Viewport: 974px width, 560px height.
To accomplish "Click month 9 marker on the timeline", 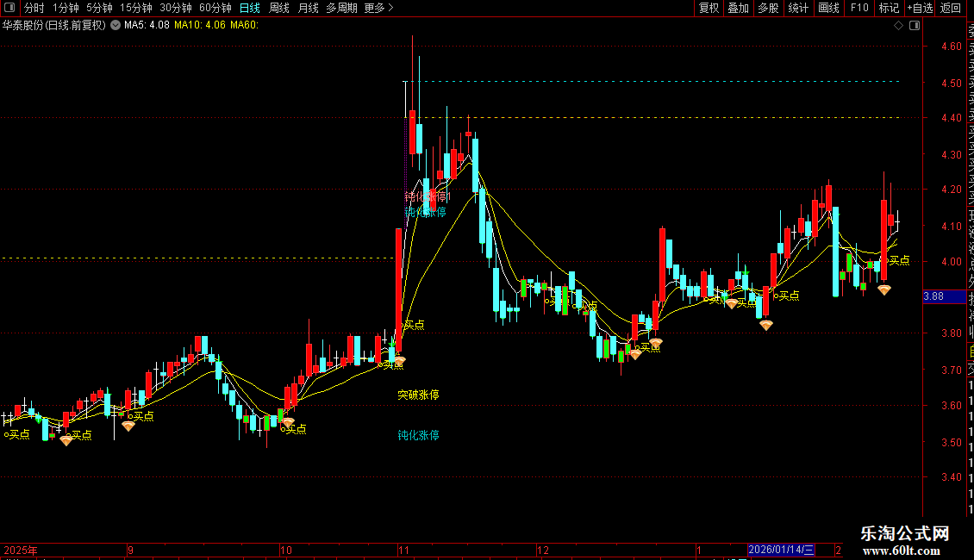I will coord(130,550).
